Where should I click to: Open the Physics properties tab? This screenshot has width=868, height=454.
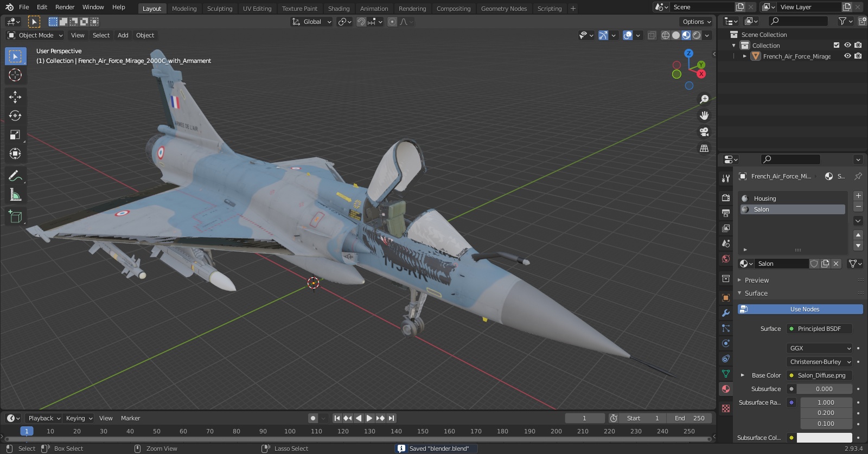[x=726, y=343]
